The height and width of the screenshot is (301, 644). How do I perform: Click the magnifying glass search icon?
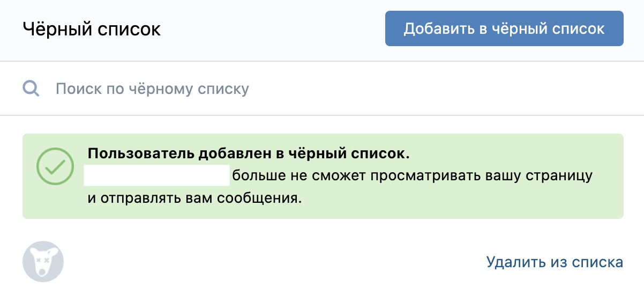point(31,88)
